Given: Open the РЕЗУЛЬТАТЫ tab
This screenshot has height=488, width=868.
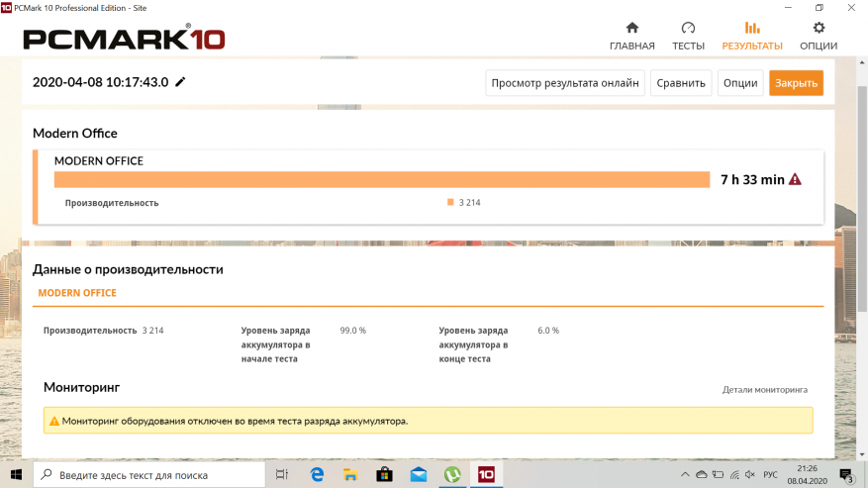Looking at the screenshot, I should click(x=752, y=36).
